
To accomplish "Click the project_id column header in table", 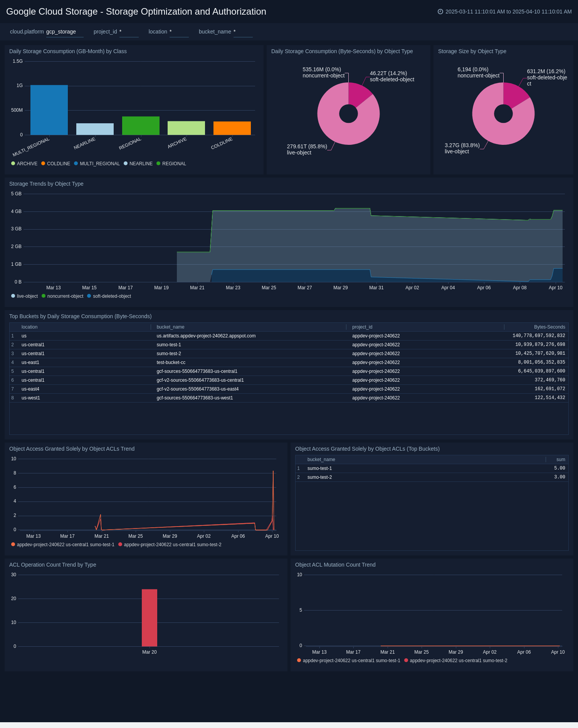I will click(362, 327).
